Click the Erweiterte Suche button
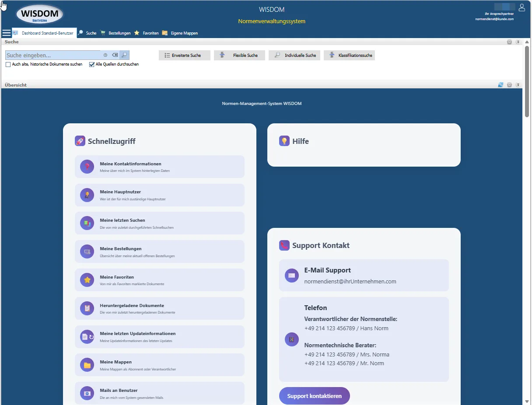 [x=184, y=55]
